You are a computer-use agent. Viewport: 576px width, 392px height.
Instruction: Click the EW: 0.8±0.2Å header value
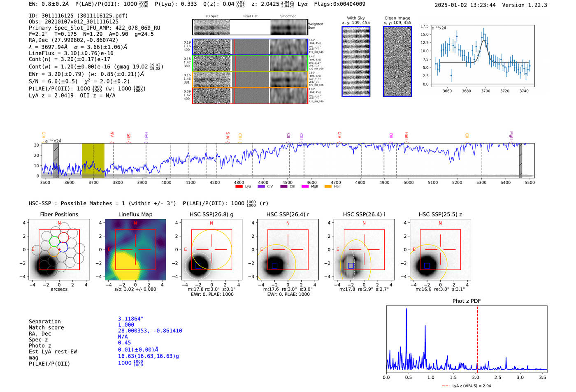[x=49, y=4]
